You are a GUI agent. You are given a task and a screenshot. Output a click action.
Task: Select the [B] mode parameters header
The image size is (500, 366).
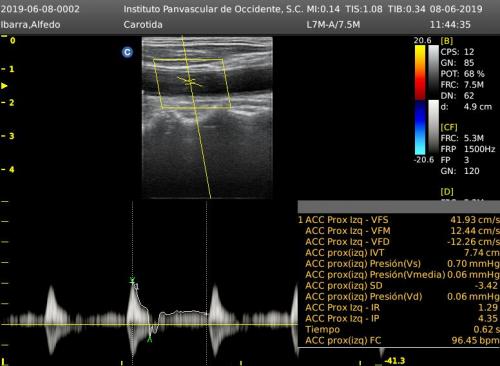coord(447,41)
